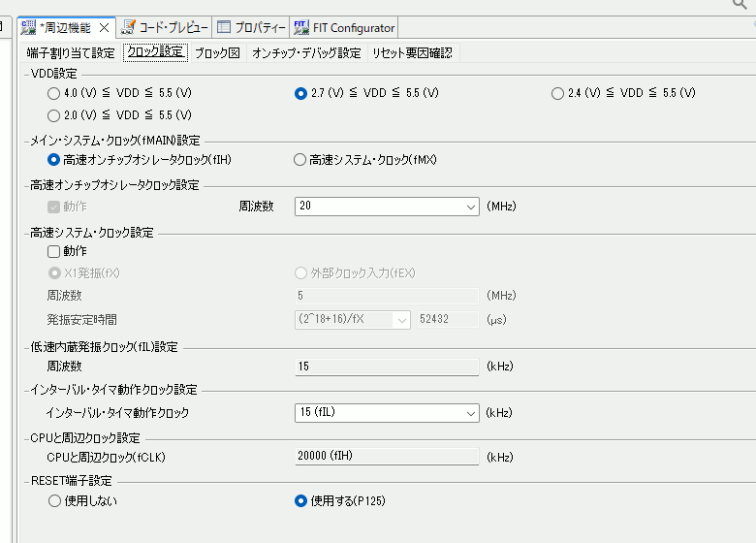Open the コード・プレビュー editor tab
This screenshot has width=756, height=543.
tap(164, 28)
